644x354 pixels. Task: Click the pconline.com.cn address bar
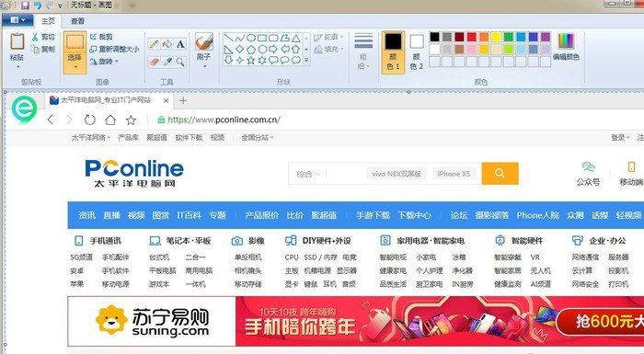[x=224, y=120]
